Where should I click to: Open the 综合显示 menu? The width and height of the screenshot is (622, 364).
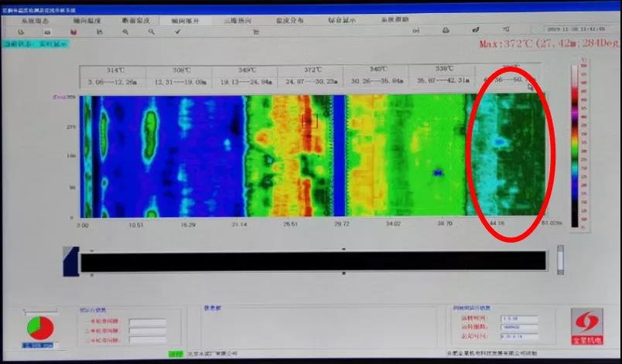341,21
